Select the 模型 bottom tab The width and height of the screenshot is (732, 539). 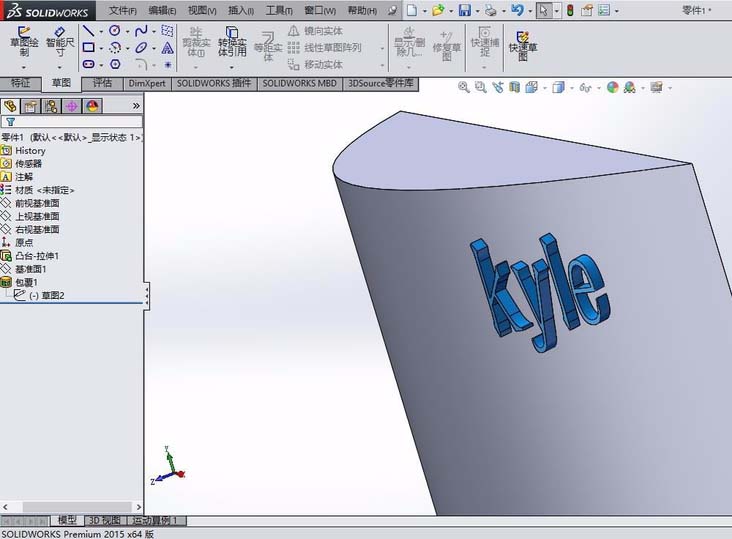(67, 520)
